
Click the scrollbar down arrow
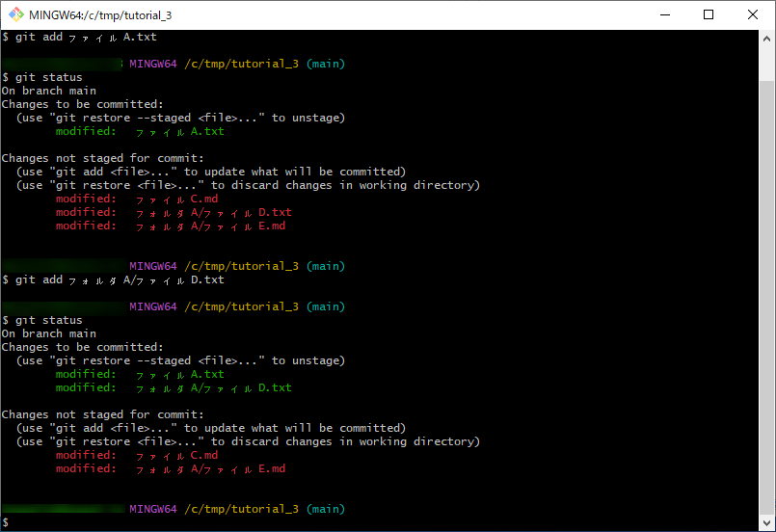[x=766, y=522]
